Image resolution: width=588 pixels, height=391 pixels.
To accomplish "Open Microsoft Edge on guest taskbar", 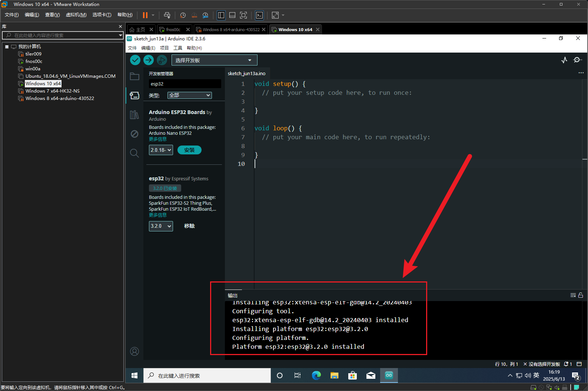I will (316, 375).
